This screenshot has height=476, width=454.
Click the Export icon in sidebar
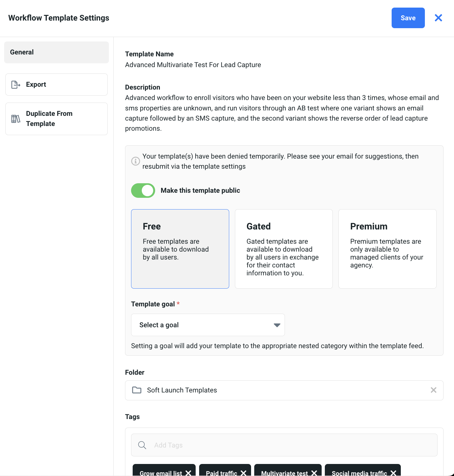click(16, 85)
